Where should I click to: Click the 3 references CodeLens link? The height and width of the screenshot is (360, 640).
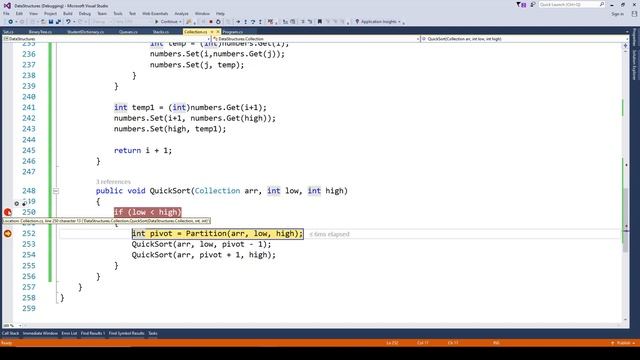click(x=113, y=182)
